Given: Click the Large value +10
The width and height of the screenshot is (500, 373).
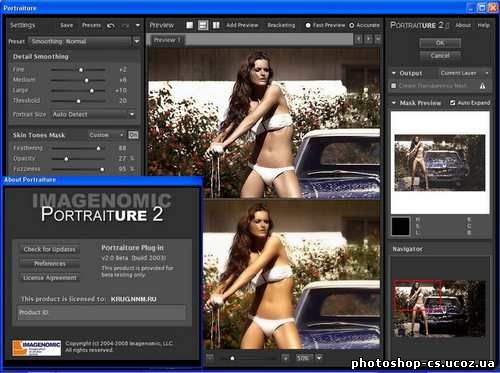Looking at the screenshot, I should point(121,90).
